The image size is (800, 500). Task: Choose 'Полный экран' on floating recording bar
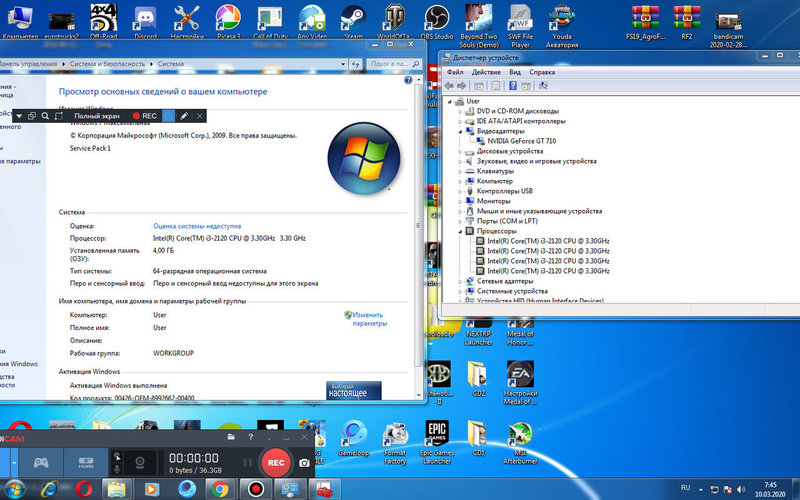(97, 116)
